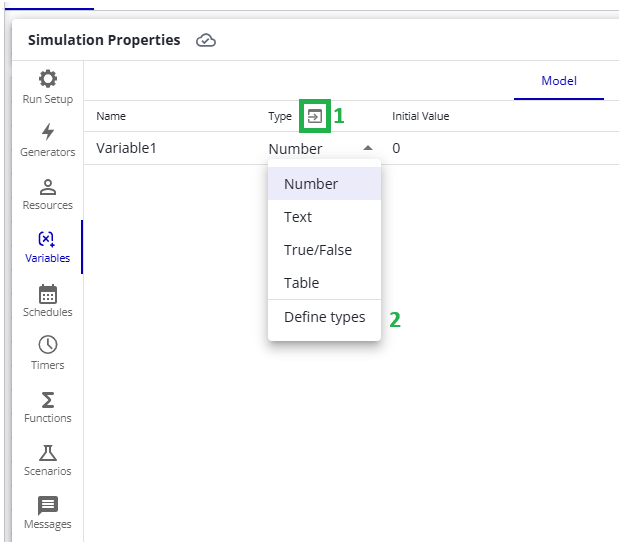Open Generators lightning bolt icon
This screenshot has height=542, width=620.
[x=47, y=132]
